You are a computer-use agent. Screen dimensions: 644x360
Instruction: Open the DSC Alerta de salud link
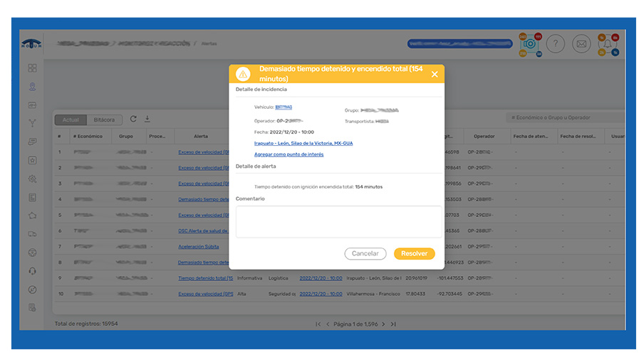tap(203, 231)
